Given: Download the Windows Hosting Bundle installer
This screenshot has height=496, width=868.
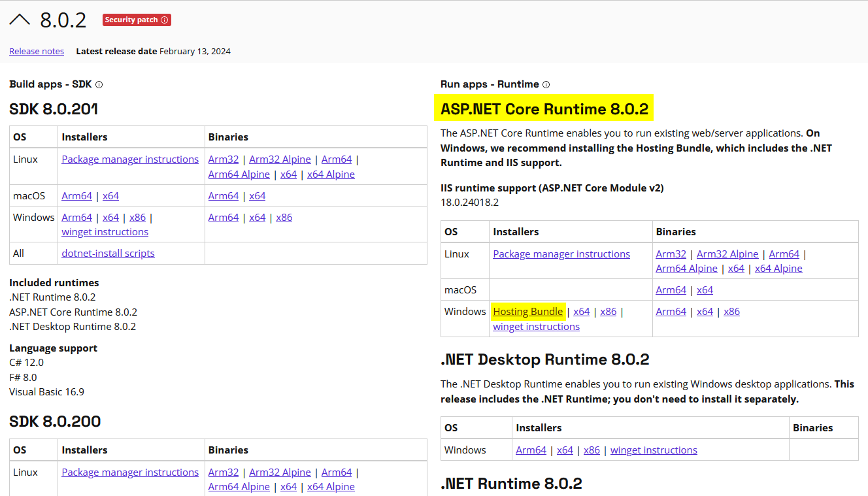Looking at the screenshot, I should (x=528, y=312).
